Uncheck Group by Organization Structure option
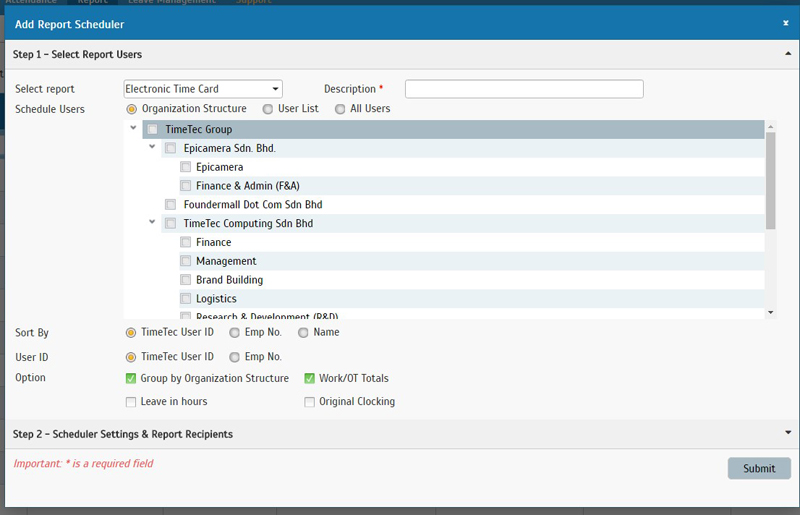This screenshot has height=515, width=800. (131, 378)
